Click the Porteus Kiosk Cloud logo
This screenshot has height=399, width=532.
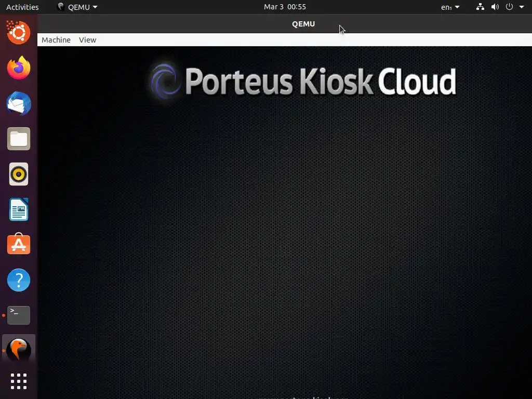(303, 82)
